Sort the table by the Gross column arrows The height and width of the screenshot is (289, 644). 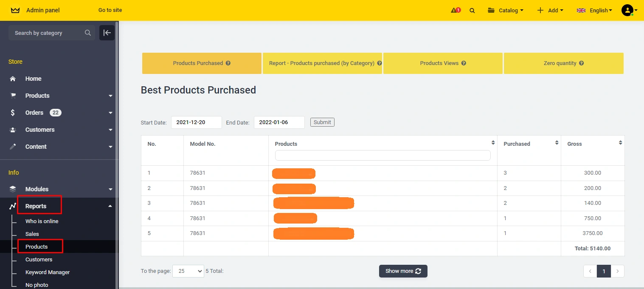point(620,143)
